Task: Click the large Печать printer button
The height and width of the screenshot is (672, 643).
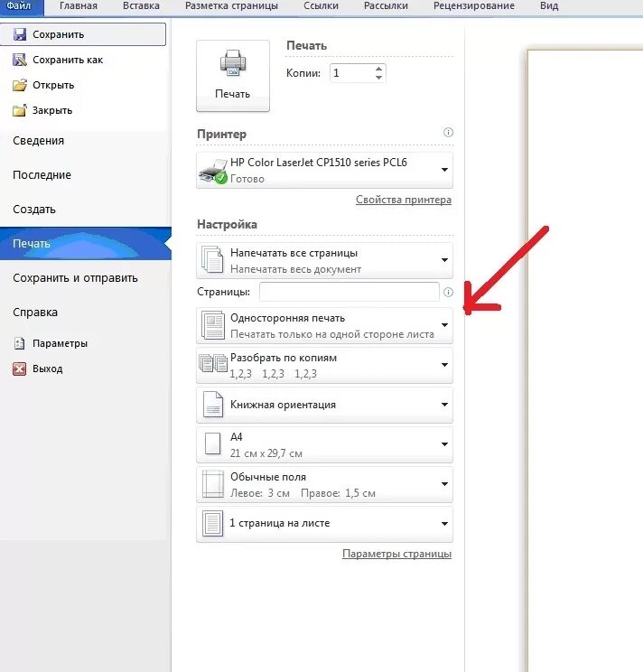Action: click(x=233, y=76)
